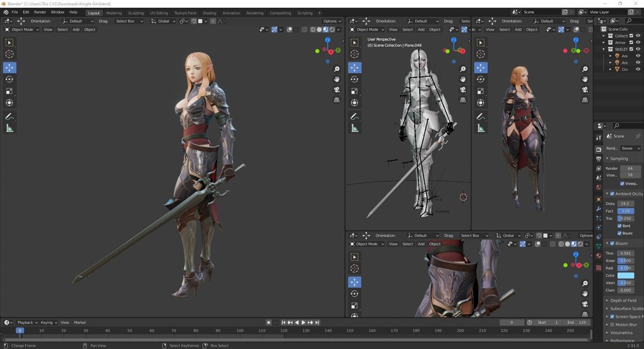
Task: Open the render engine Eevee dropdown
Action: (629, 148)
